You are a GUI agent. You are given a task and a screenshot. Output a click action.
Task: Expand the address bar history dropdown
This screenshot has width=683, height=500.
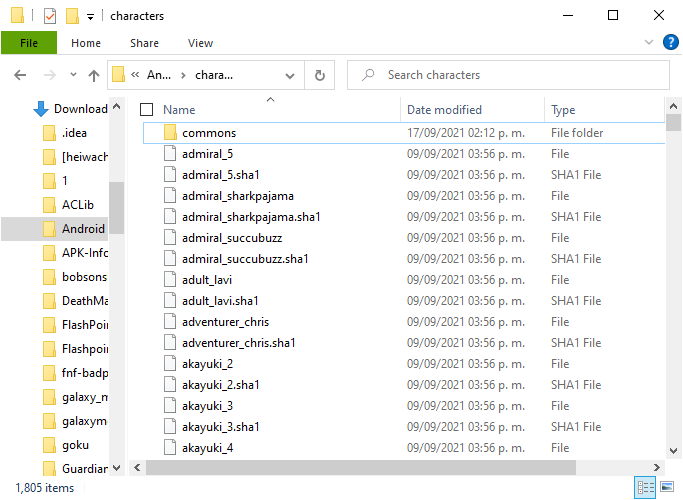tap(290, 76)
